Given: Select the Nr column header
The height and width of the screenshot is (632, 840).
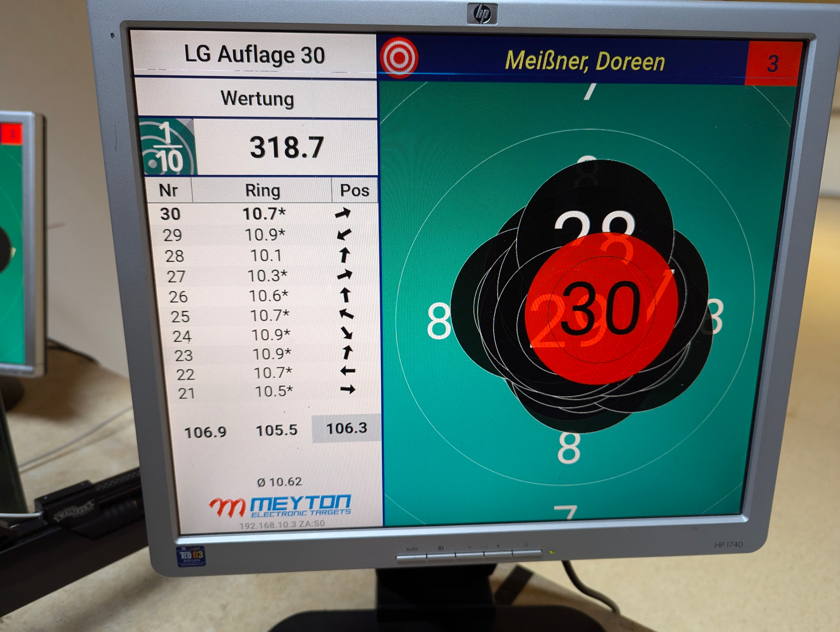Looking at the screenshot, I should tap(168, 190).
